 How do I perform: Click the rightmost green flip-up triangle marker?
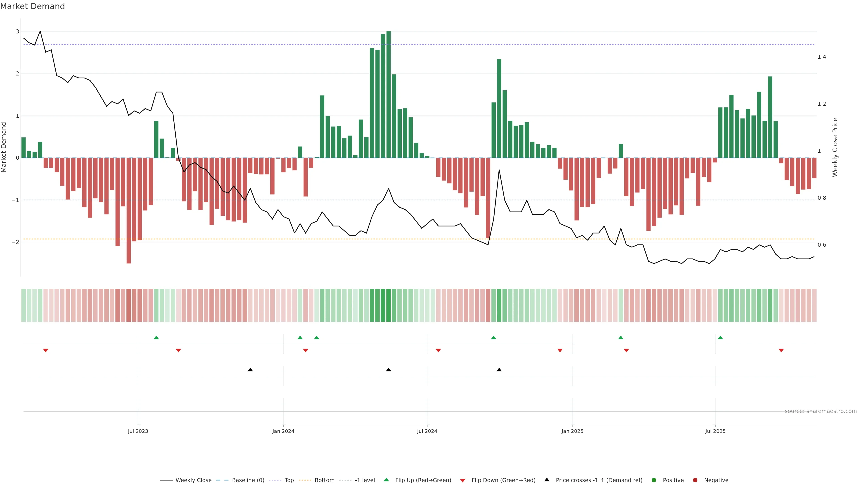[x=720, y=338]
